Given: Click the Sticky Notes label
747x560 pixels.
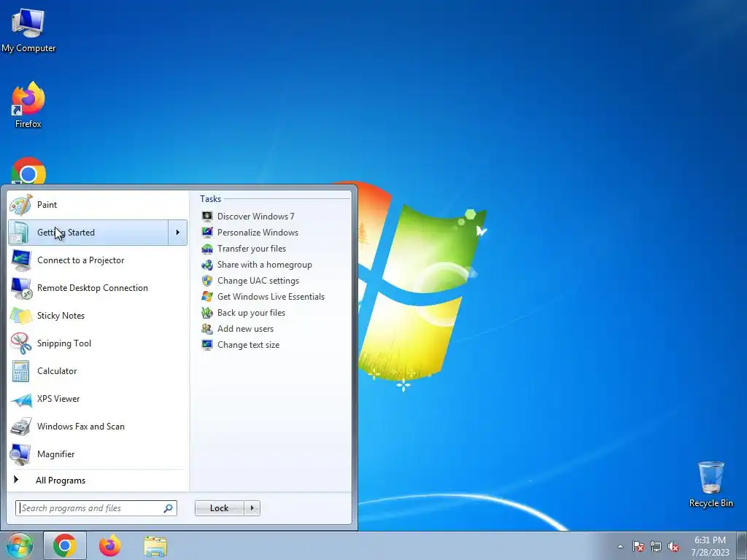Looking at the screenshot, I should coord(61,316).
